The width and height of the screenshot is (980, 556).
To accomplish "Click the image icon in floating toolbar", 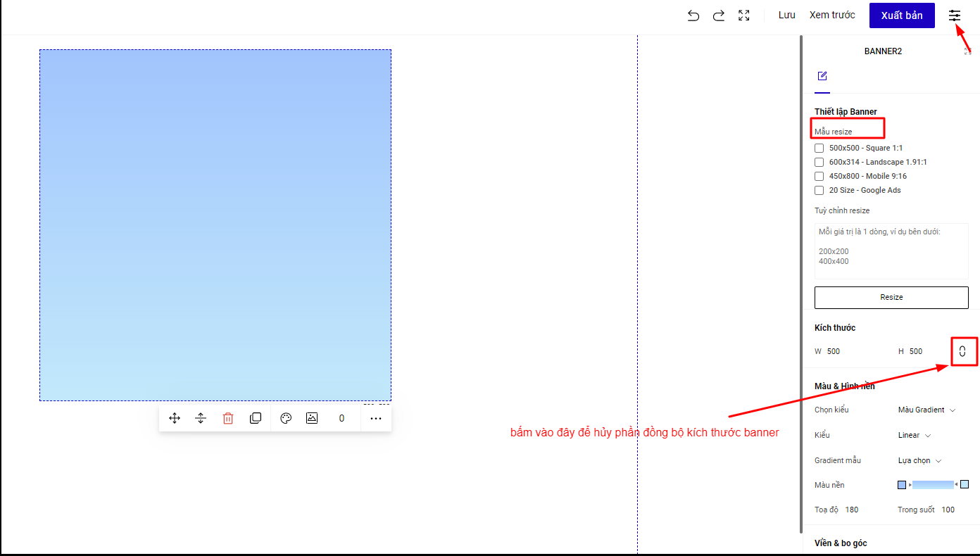I will pyautogui.click(x=312, y=418).
